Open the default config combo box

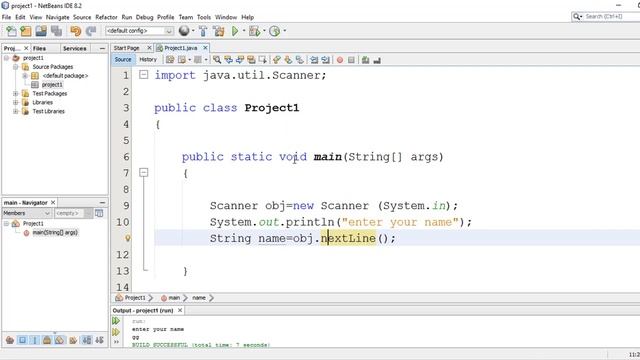[x=139, y=31]
